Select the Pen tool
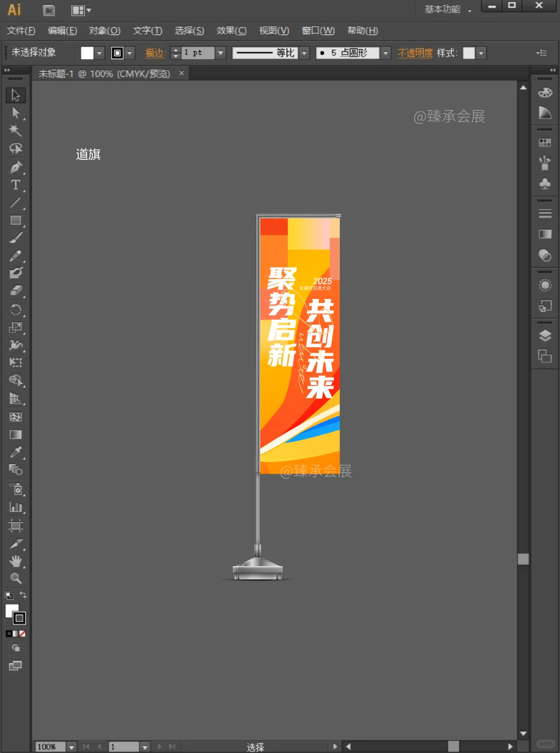This screenshot has width=560, height=753. [x=16, y=167]
